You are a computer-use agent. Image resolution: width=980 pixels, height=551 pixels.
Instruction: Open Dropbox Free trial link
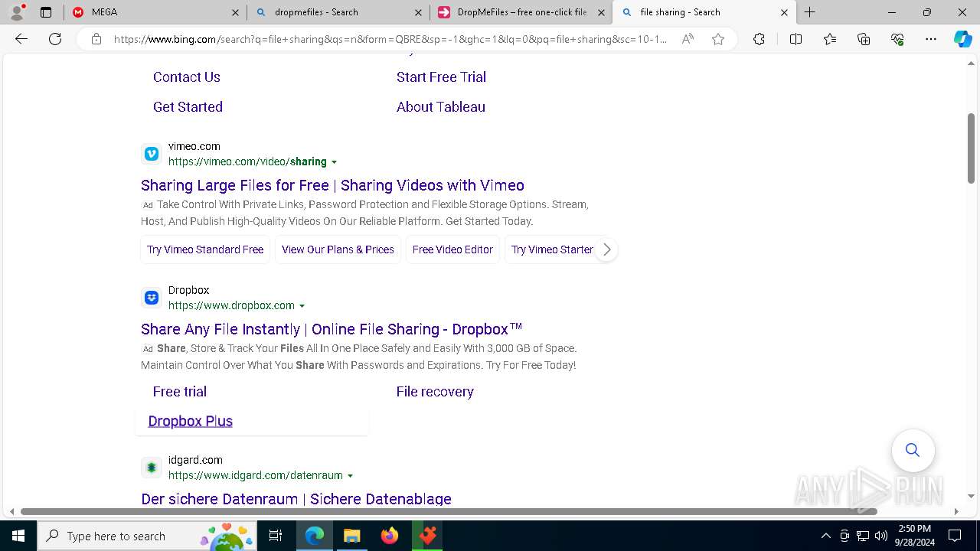click(180, 392)
